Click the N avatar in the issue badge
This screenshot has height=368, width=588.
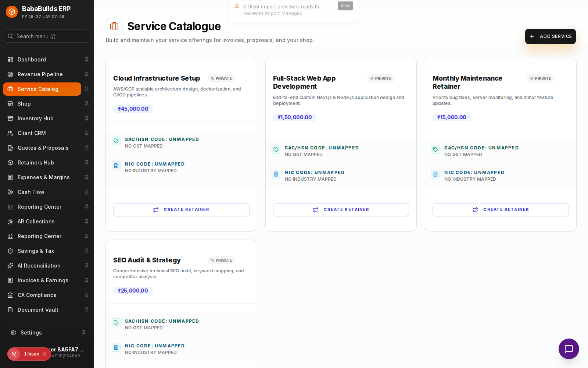(x=14, y=354)
